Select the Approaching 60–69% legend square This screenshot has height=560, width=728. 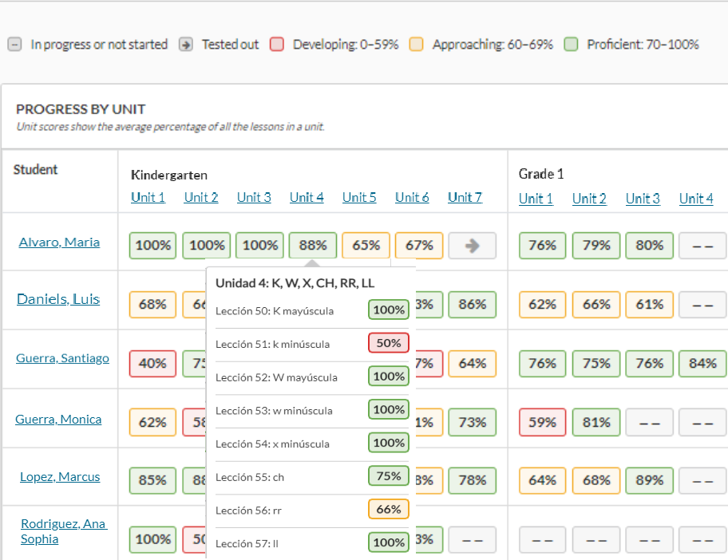pos(416,44)
